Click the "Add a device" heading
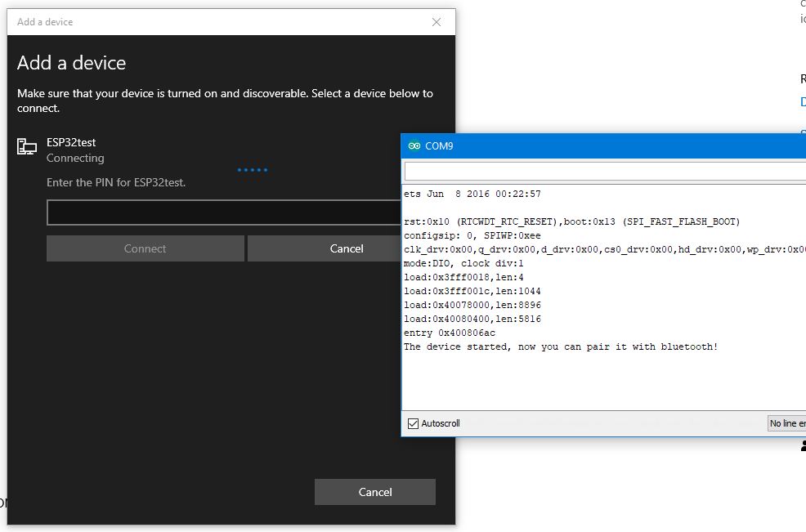The width and height of the screenshot is (806, 532). (x=71, y=63)
